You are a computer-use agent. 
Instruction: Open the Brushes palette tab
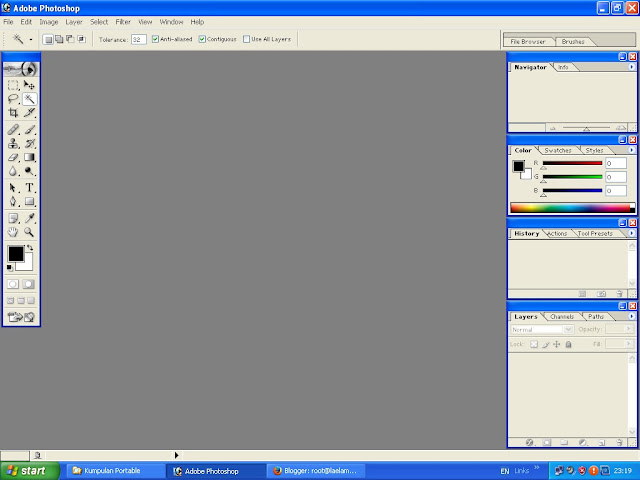click(x=573, y=42)
